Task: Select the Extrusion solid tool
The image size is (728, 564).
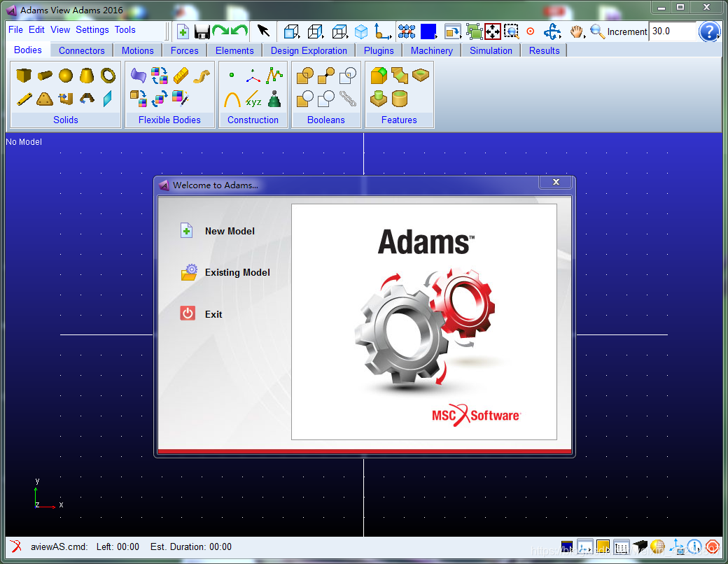Action: (x=66, y=99)
